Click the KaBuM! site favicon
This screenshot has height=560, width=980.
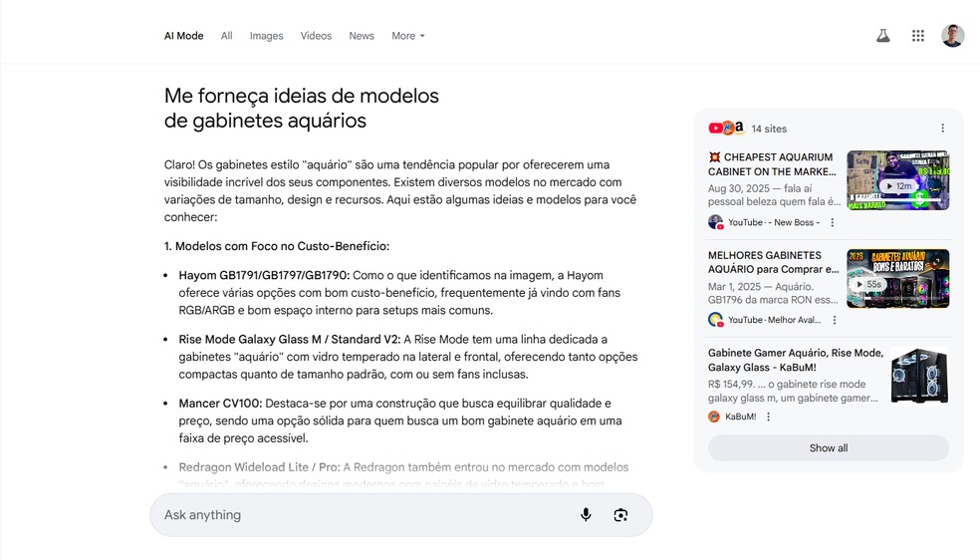click(714, 417)
